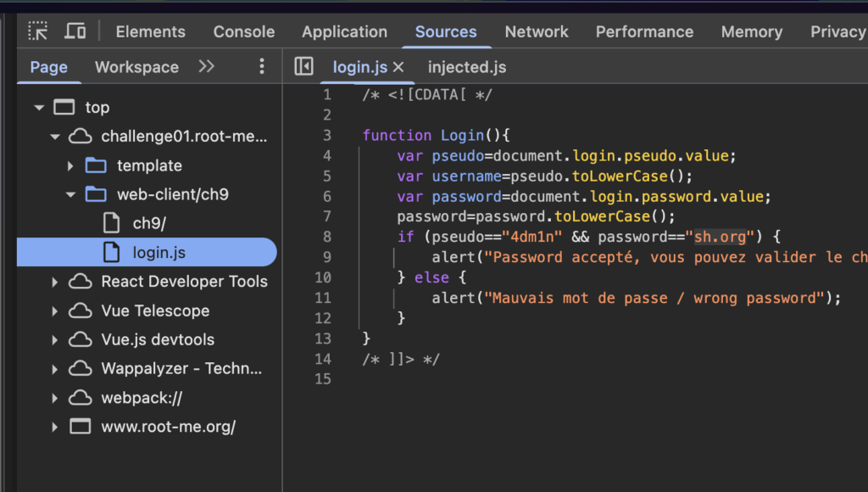Click the ch9/ document file icon
This screenshot has width=868, height=492.
(111, 223)
